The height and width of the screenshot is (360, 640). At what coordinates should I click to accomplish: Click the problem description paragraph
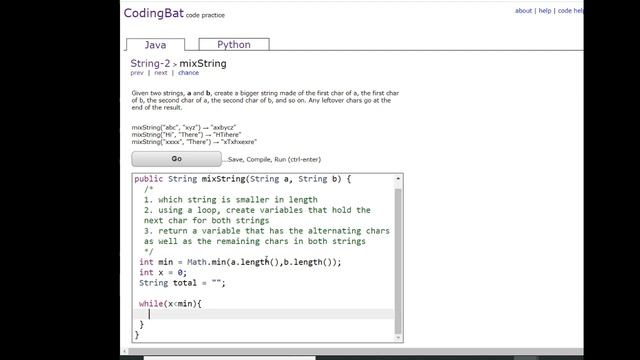point(265,100)
